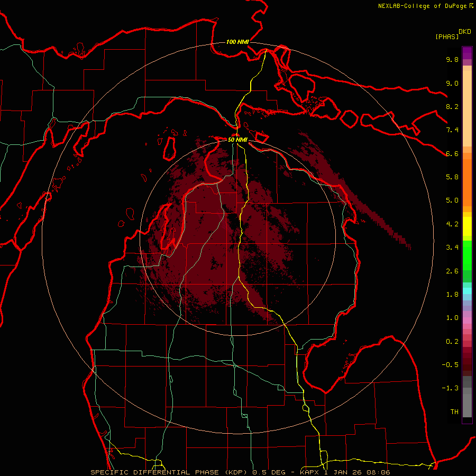476x476 pixels.
Task: Click the 2.6 legend value
Action: tap(452, 271)
